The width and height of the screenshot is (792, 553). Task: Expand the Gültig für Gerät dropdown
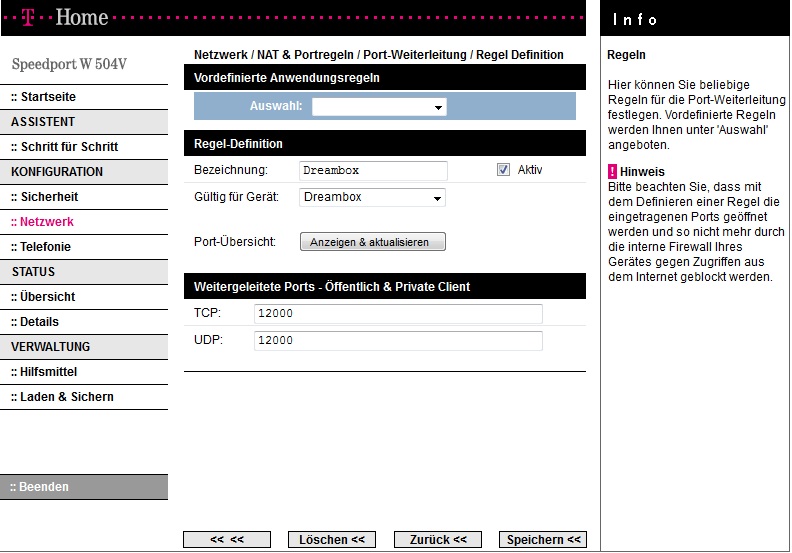(x=372, y=198)
